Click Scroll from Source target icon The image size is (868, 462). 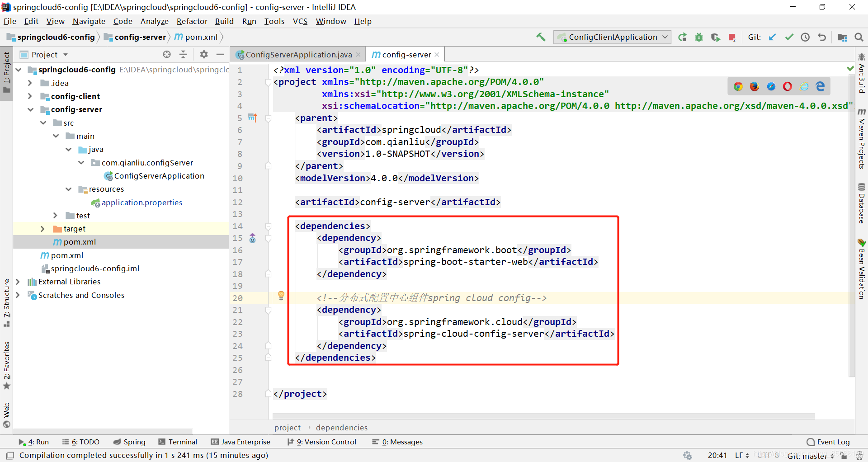coord(167,54)
